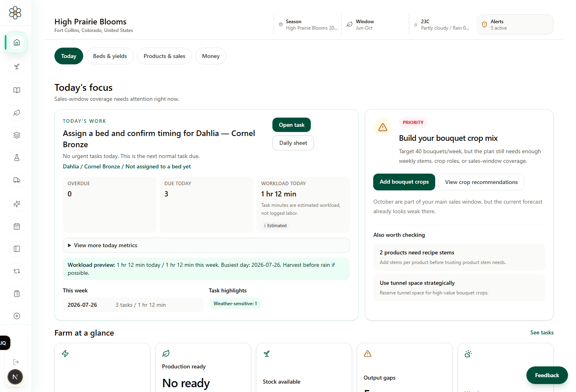This screenshot has width=576, height=392.
Task: Click the Production ready card label
Action: [x=184, y=366]
